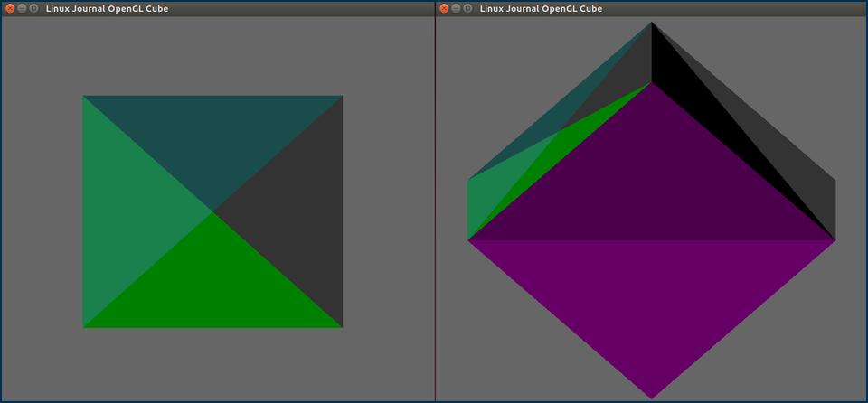Close the left OpenGL Cube window
This screenshot has width=868, height=403.
10,8
